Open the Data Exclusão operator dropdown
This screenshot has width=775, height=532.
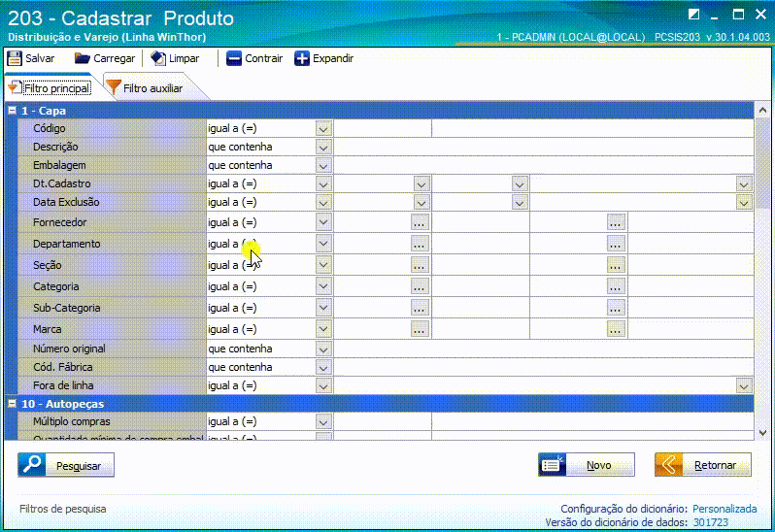point(323,203)
